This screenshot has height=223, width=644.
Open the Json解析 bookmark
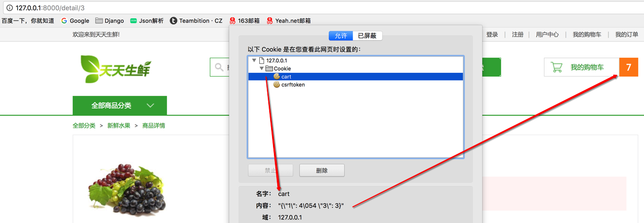click(x=147, y=21)
